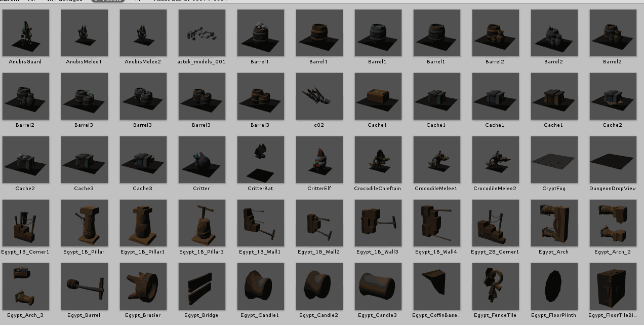Viewport: 644px width, 325px height.
Task: Click the Egypt_Barrel asset thumbnail
Action: (85, 286)
